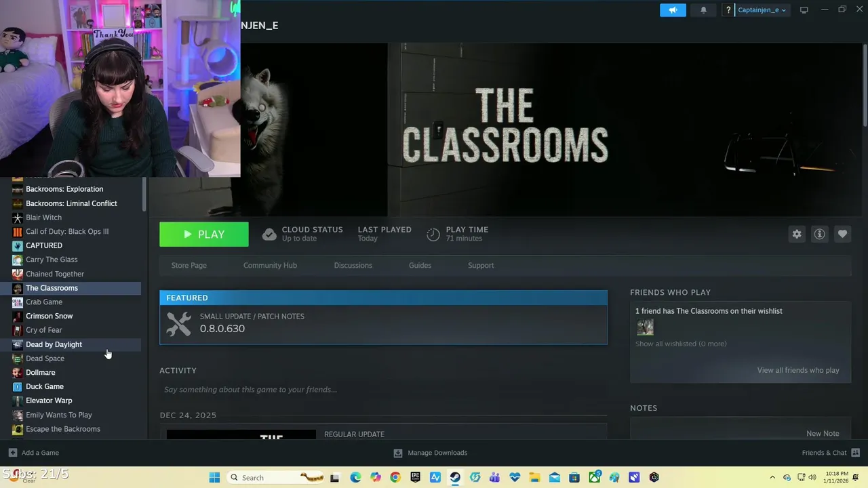Select Backrooms: Liminal Conflict in library
The width and height of the screenshot is (868, 488).
[71, 203]
